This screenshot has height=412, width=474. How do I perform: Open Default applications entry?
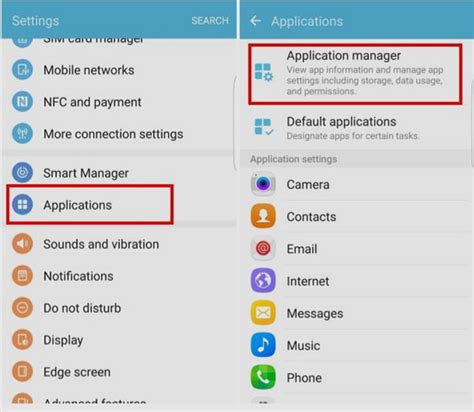355,128
